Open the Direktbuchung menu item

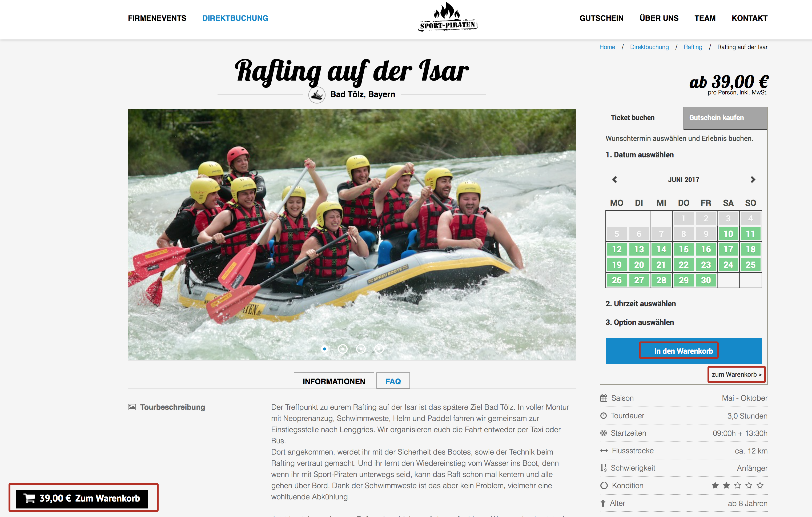235,18
